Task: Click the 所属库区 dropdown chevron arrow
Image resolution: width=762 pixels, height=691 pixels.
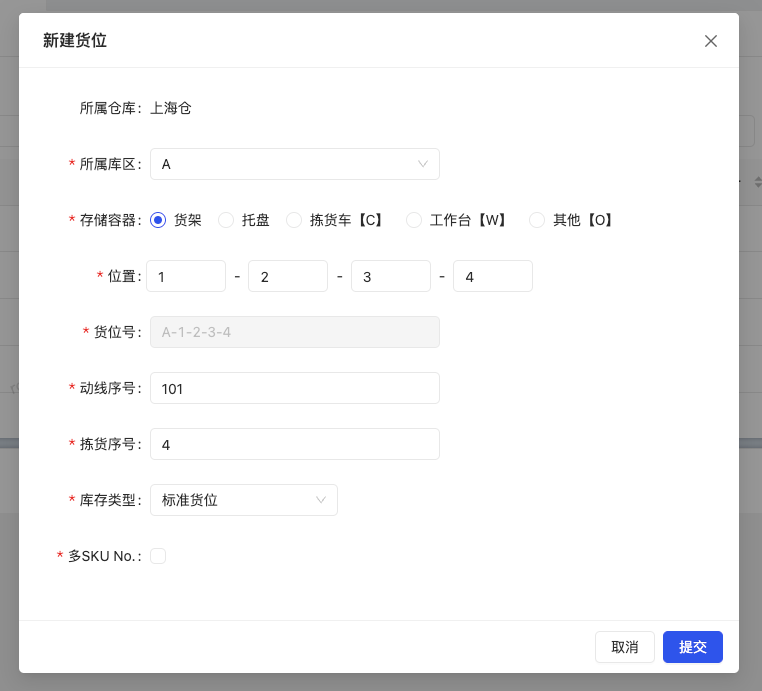Action: coord(423,164)
